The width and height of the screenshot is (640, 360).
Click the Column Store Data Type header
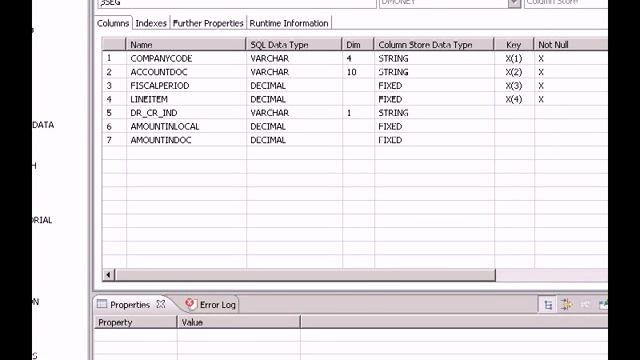pyautogui.click(x=433, y=44)
